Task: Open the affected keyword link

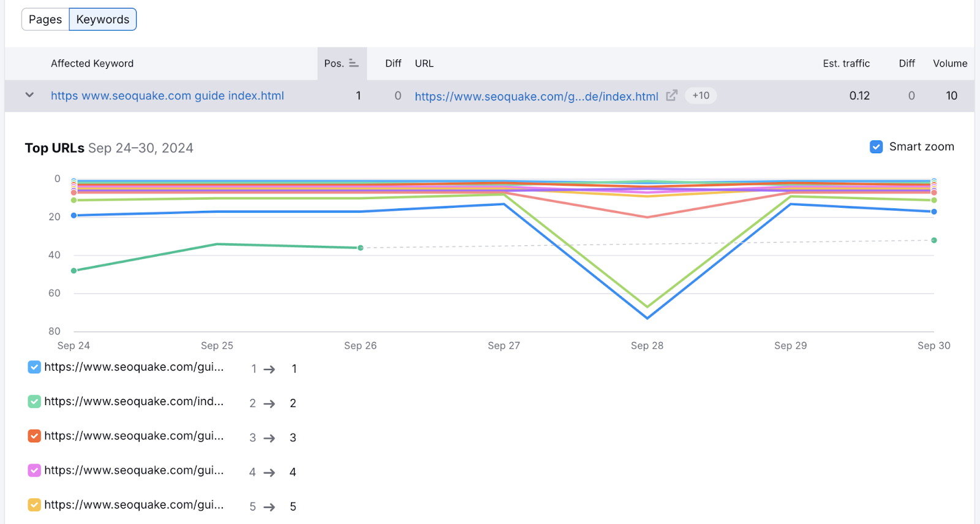Action: (167, 96)
